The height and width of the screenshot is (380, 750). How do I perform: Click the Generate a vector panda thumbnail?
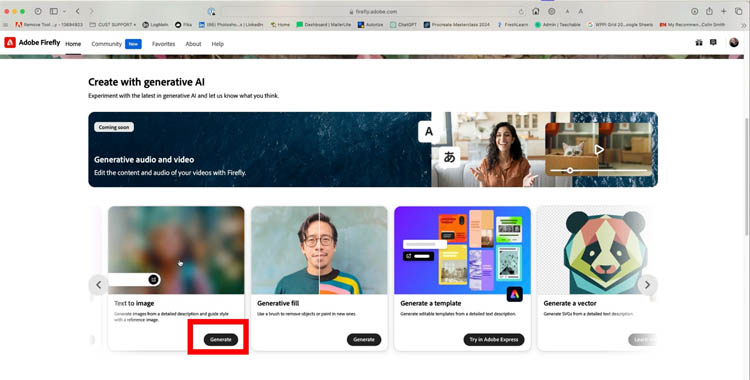pyautogui.click(x=597, y=250)
